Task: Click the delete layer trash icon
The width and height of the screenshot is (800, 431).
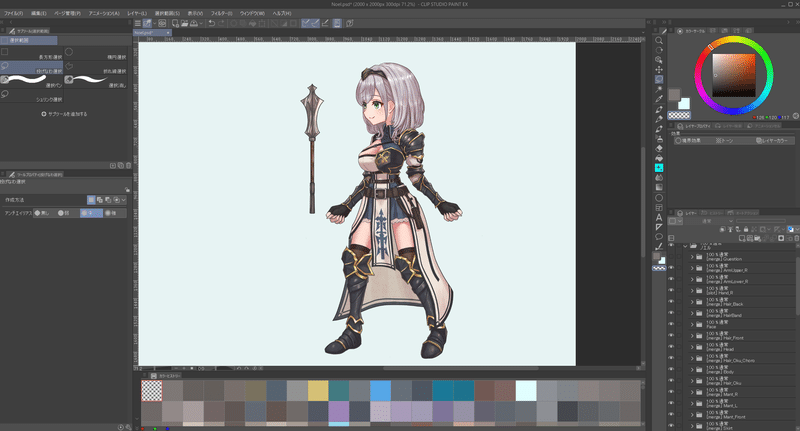Action: tap(796, 238)
